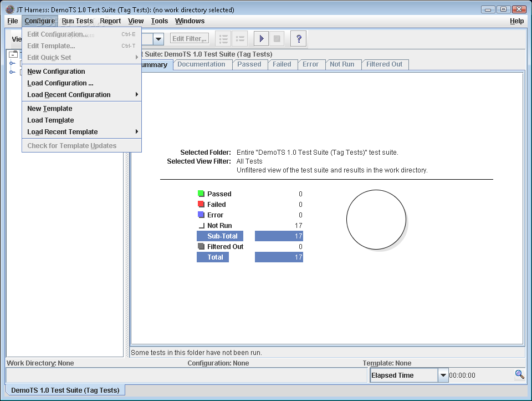Click Edit Configuration menu entry
Viewport: 532px width, 401px height.
[82, 34]
